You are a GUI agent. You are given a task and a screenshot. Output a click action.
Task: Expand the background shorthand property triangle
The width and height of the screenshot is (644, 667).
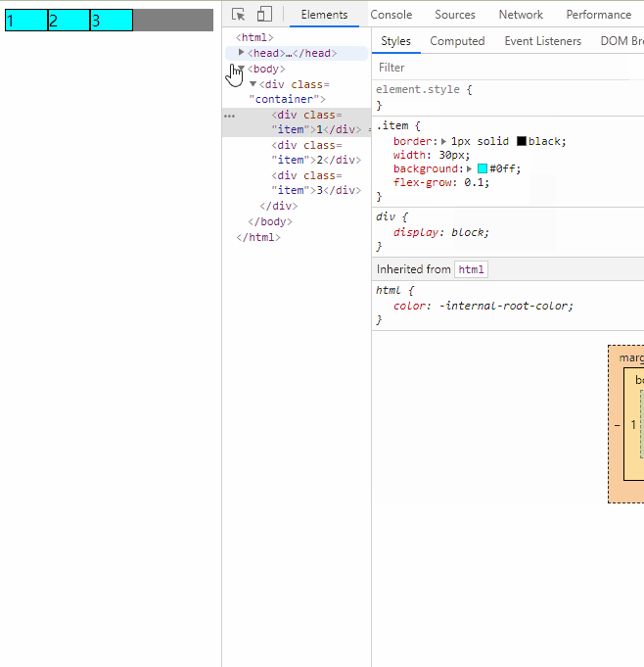tap(469, 168)
